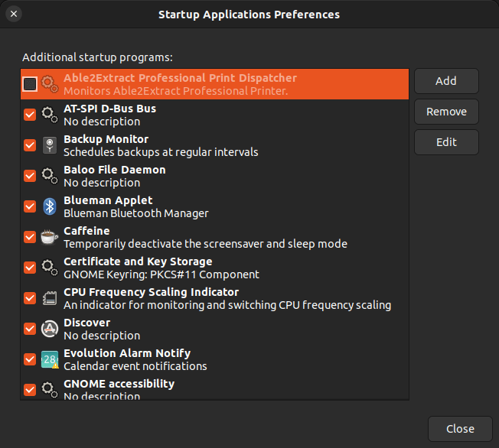Click the Discover app store icon
This screenshot has height=448, width=499.
50,329
